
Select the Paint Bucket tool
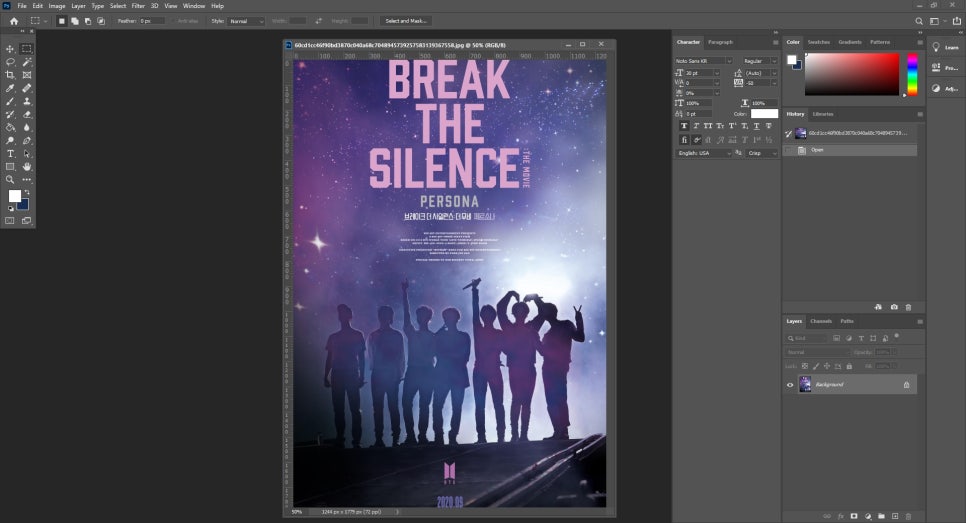click(10, 128)
